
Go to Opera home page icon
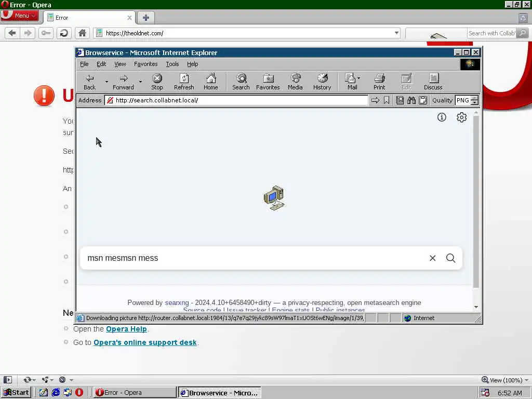pos(82,33)
